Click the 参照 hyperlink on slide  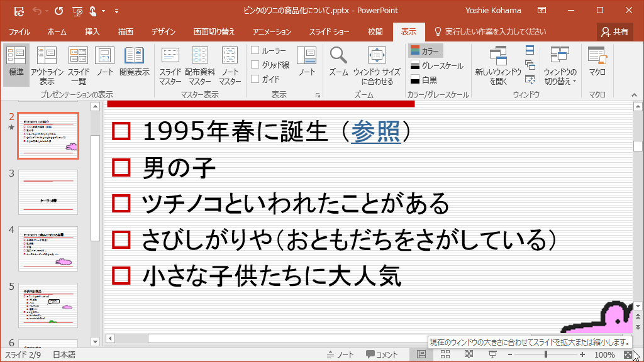point(376,132)
